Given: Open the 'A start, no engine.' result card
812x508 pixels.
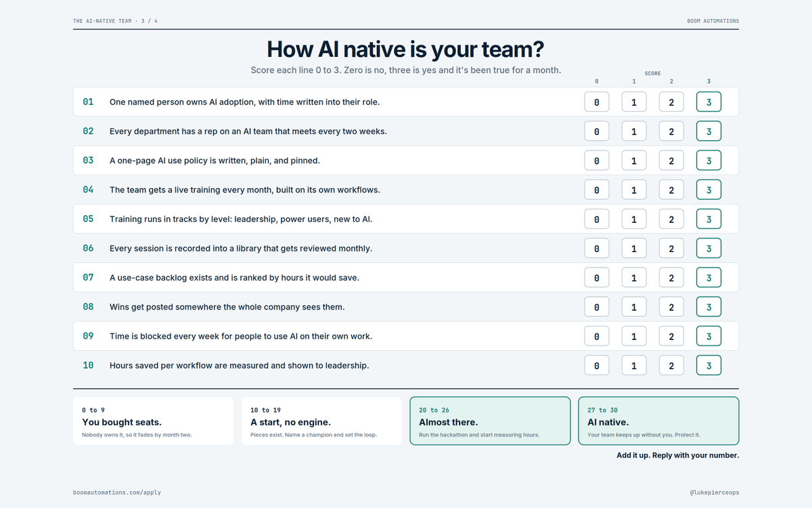Looking at the screenshot, I should pyautogui.click(x=321, y=421).
